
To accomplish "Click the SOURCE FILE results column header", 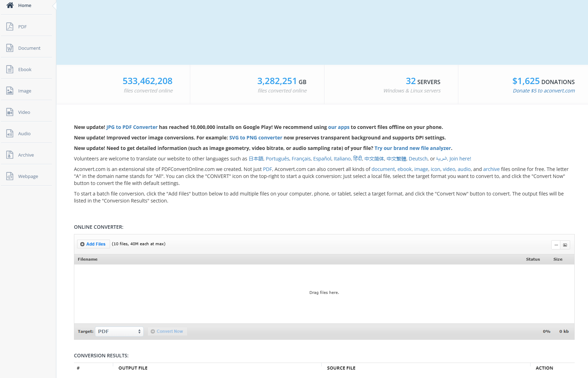I will pos(341,368).
